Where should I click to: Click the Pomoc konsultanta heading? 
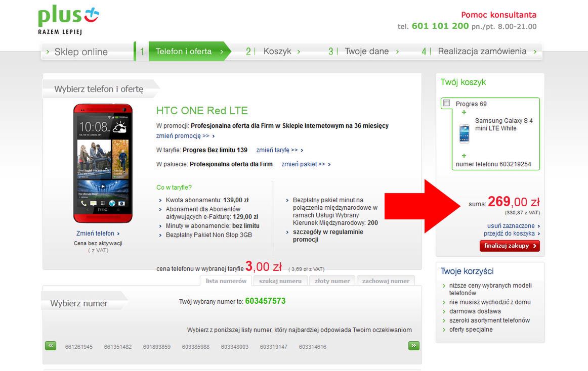click(499, 15)
